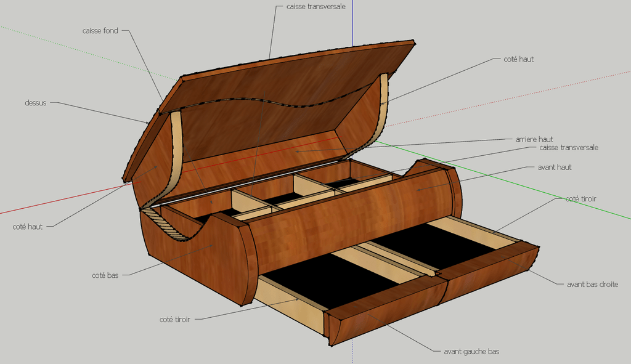This screenshot has height=364, width=631.
Task: Select the 'avant haut' label
Action: 555,167
